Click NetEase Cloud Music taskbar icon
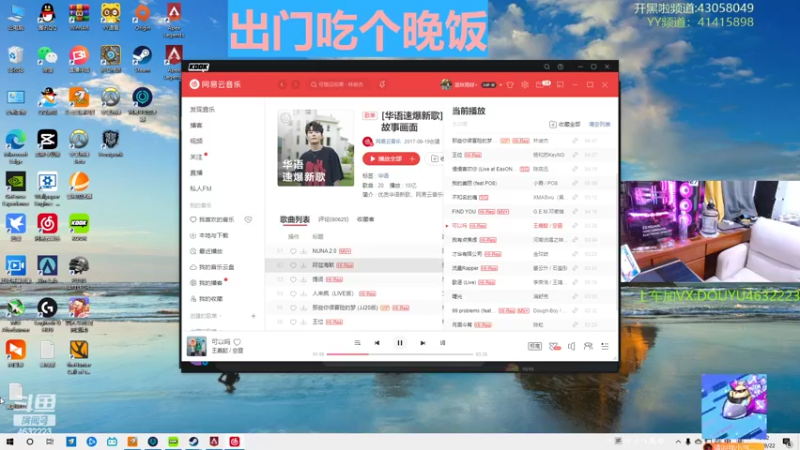800x450 pixels. (x=234, y=441)
